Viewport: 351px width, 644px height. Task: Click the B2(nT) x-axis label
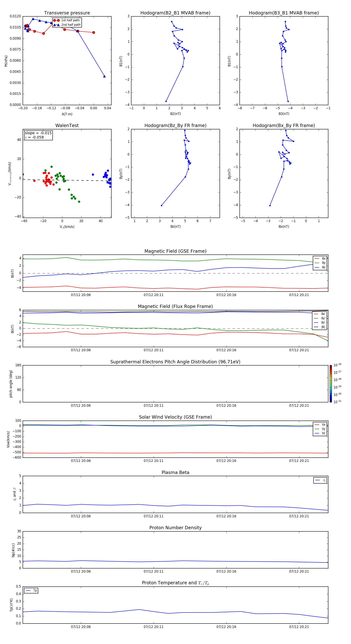[175, 114]
